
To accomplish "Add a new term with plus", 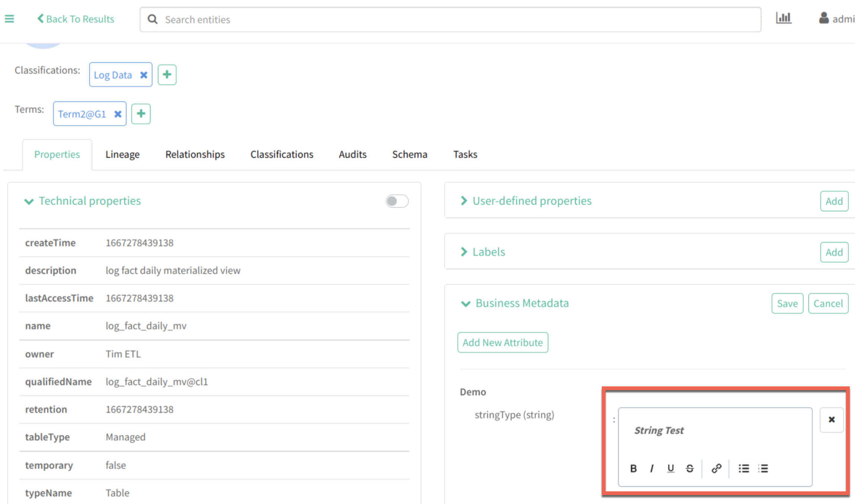I will coord(141,114).
